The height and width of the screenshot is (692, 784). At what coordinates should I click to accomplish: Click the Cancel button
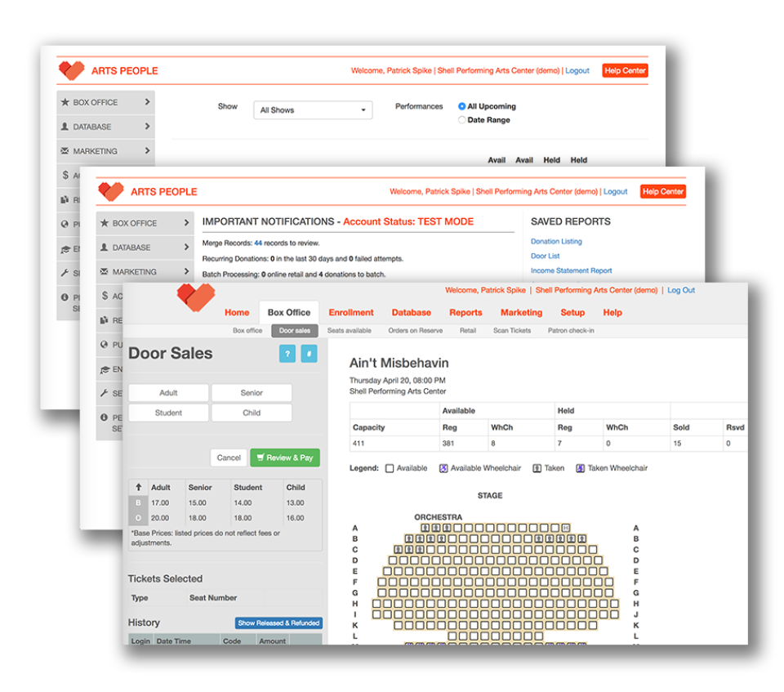click(x=229, y=458)
